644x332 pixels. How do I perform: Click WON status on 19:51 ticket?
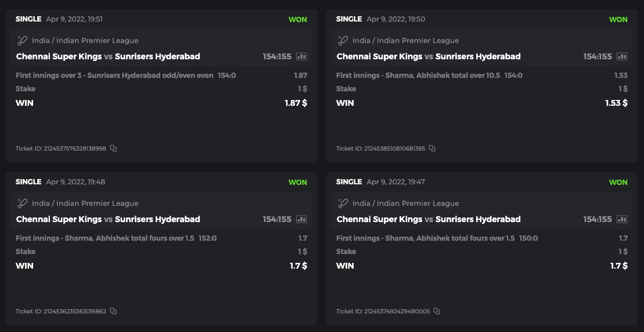pos(298,19)
